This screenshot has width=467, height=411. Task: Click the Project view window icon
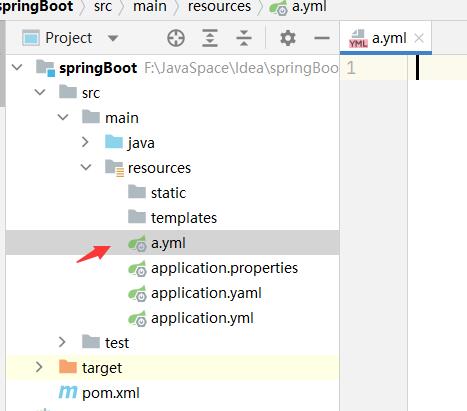(31, 38)
